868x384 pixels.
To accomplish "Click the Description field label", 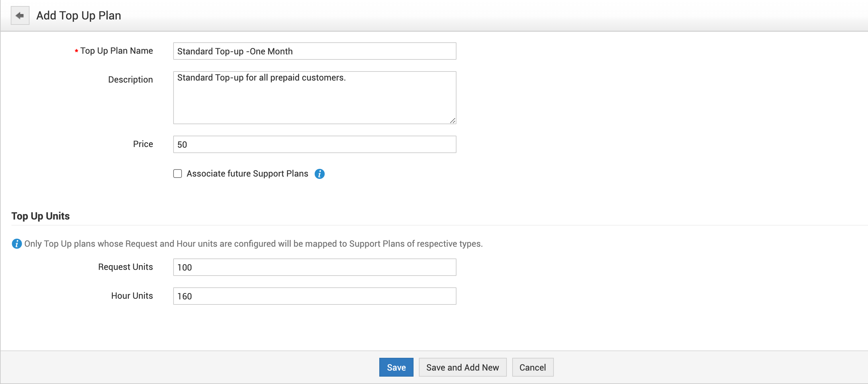I will pos(130,80).
